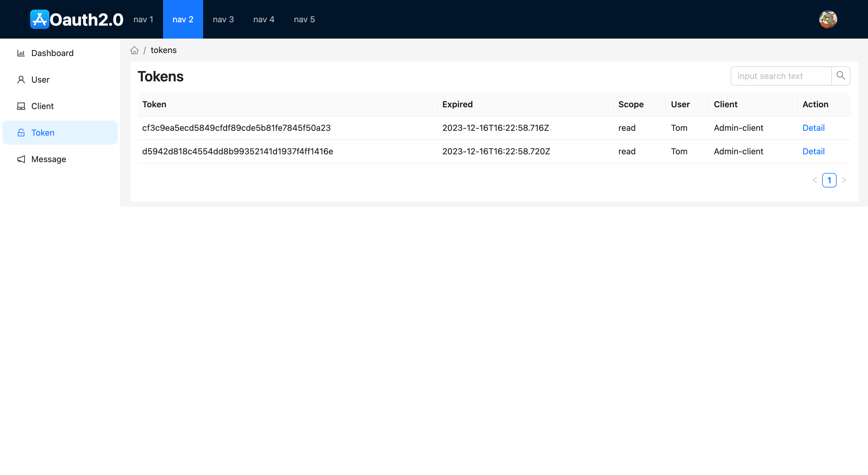Select the nav 3 tab
This screenshot has width=868, height=475.
pos(223,19)
